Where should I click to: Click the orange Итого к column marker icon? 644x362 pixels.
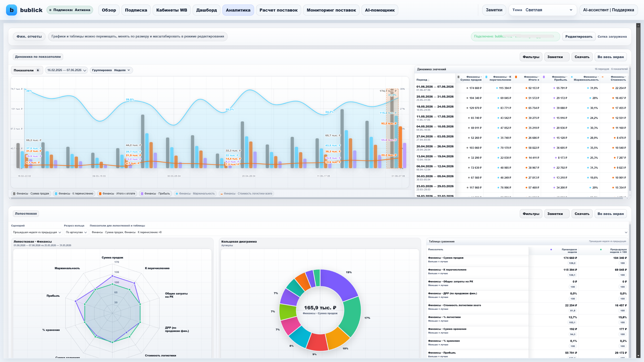[516, 77]
